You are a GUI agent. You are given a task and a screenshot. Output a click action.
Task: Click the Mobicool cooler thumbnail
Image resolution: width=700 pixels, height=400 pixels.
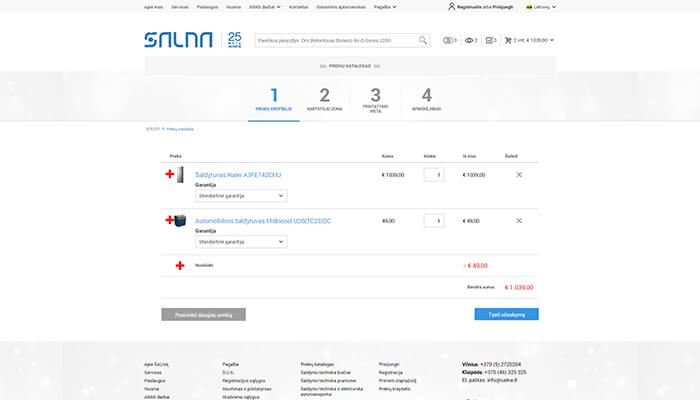point(180,221)
